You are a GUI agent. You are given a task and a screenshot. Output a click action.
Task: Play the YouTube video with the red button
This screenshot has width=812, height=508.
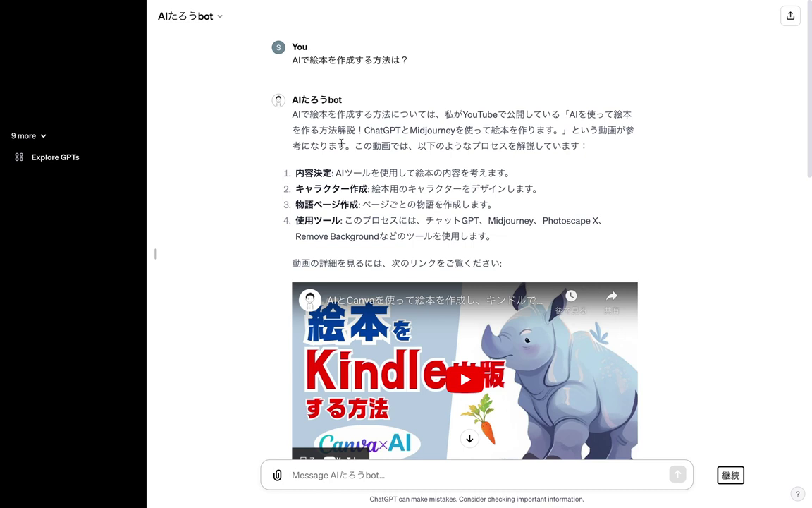click(465, 380)
